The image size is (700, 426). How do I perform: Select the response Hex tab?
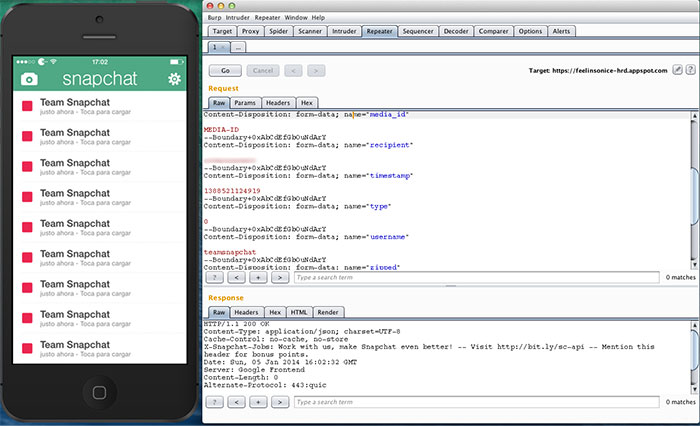click(275, 312)
